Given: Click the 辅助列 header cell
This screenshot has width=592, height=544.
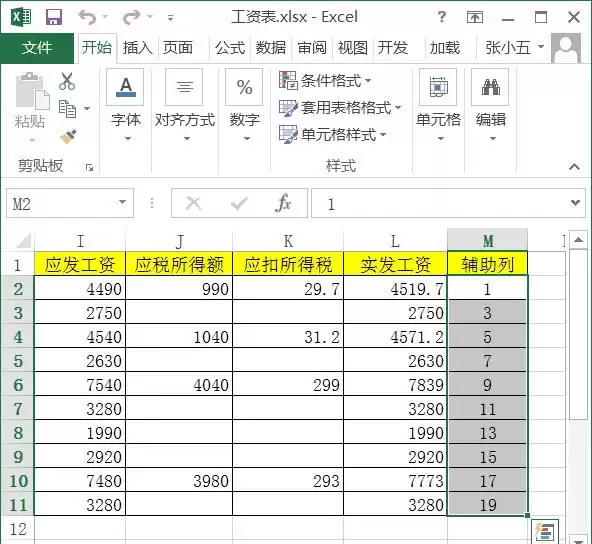Looking at the screenshot, I should [487, 264].
